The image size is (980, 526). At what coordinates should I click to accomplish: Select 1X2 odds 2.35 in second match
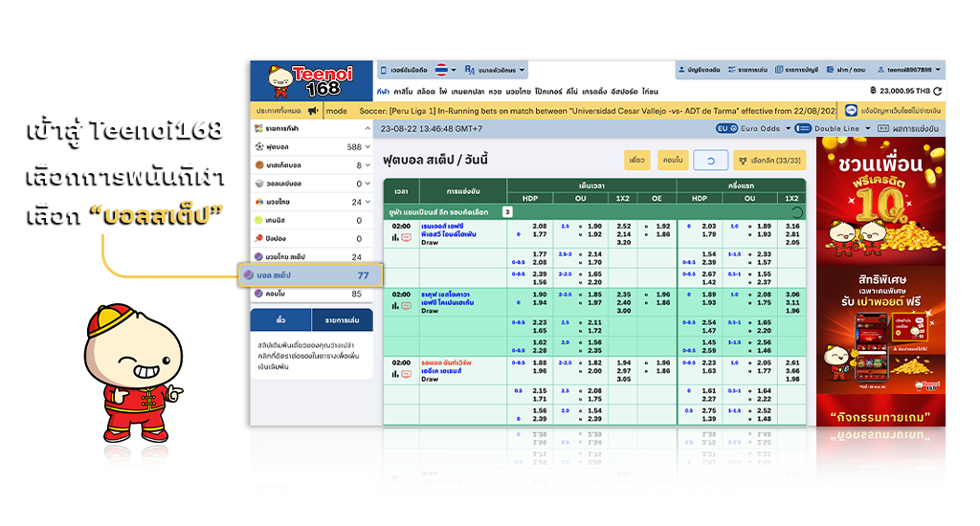[x=624, y=295]
